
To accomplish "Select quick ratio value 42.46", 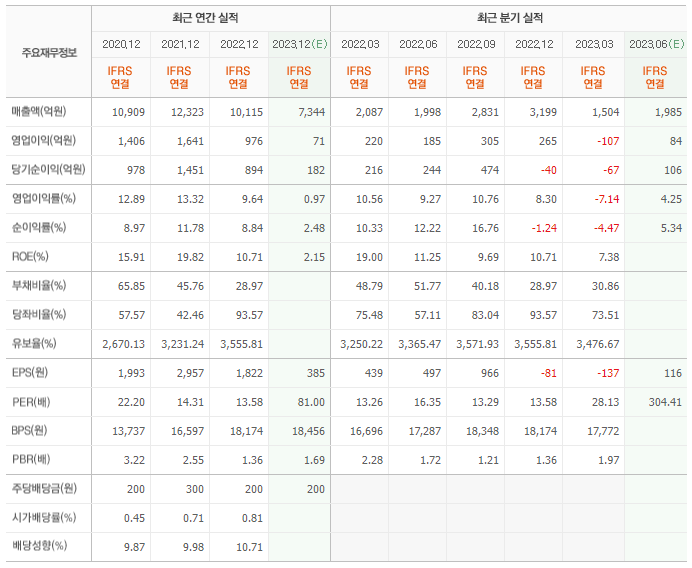I will tap(191, 315).
